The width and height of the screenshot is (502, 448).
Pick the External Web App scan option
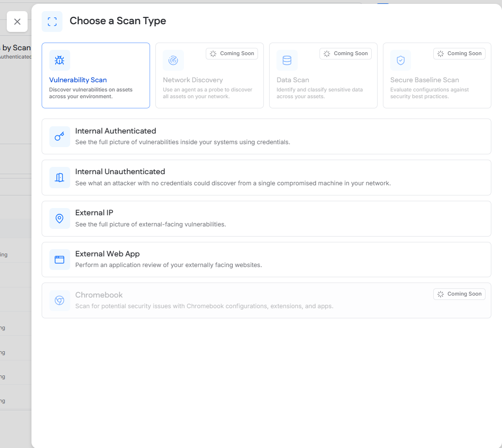[x=266, y=260]
